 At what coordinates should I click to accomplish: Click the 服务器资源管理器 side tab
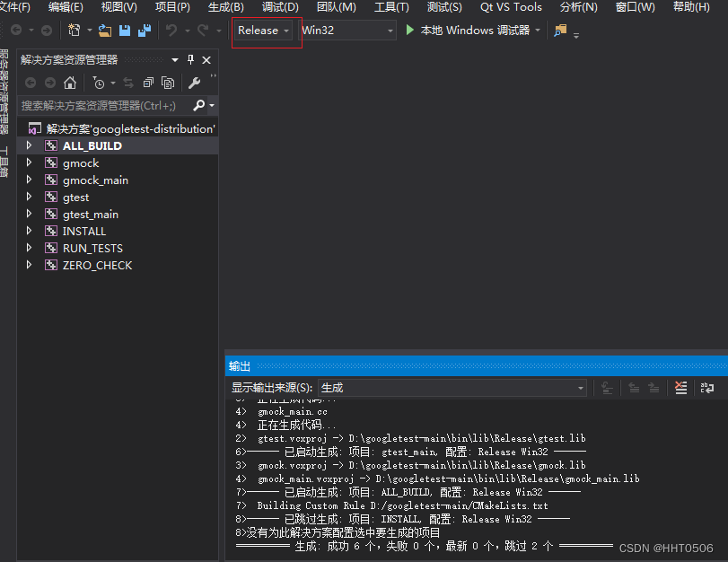4,91
